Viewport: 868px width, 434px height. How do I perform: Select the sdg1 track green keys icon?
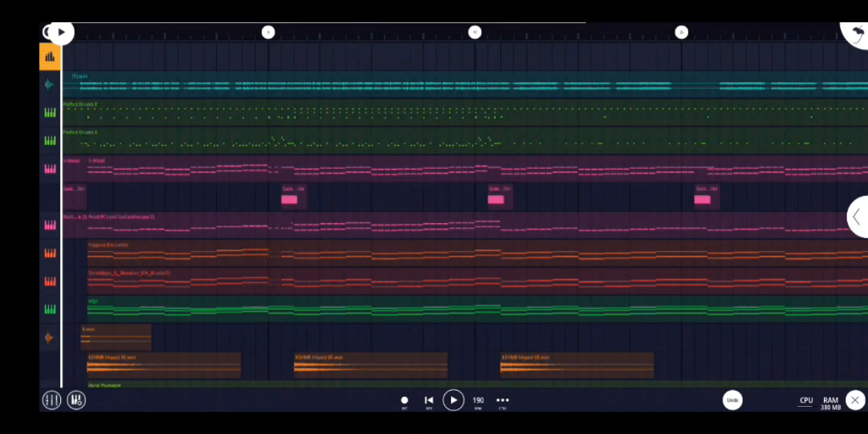tap(50, 309)
